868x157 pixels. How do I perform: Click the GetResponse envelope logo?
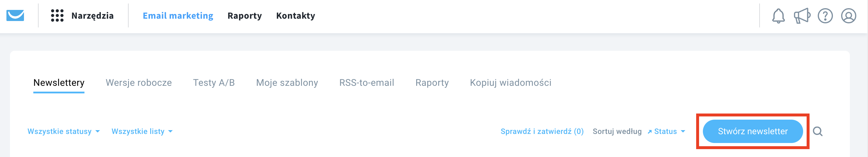click(x=15, y=15)
